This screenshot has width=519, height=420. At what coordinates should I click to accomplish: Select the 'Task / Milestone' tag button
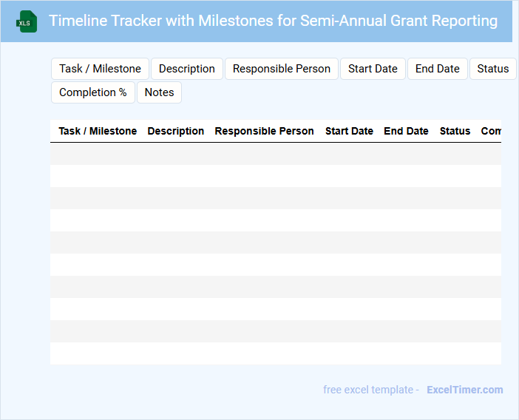(x=100, y=69)
